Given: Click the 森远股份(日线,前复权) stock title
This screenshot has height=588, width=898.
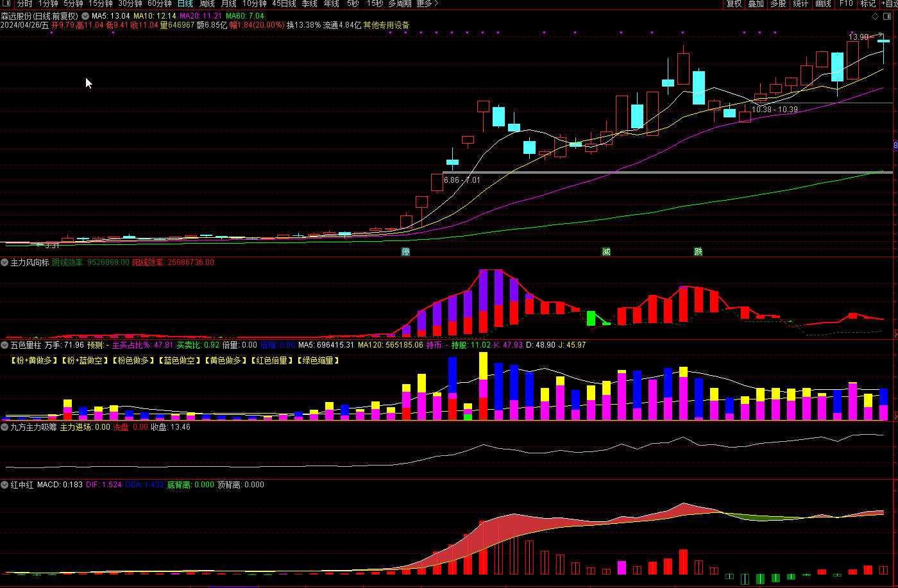Looking at the screenshot, I should point(40,15).
